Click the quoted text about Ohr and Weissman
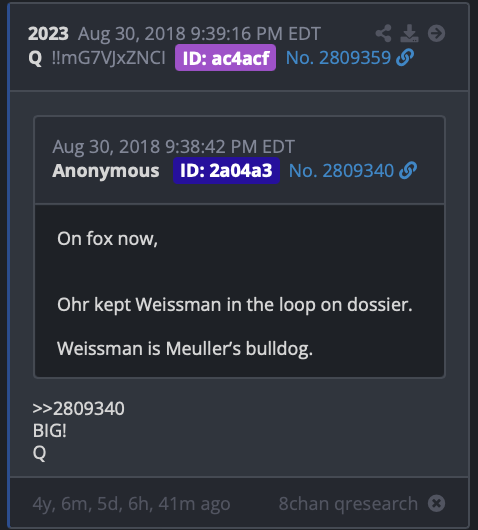478x530 pixels. tap(235, 305)
